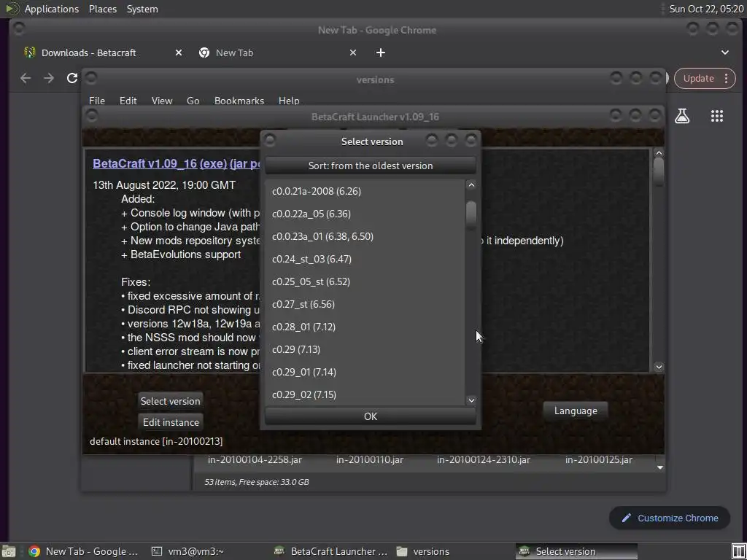Screen dimensions: 747x560
Task: Open Chrome three-dot menu next to Update
Action: (x=726, y=79)
